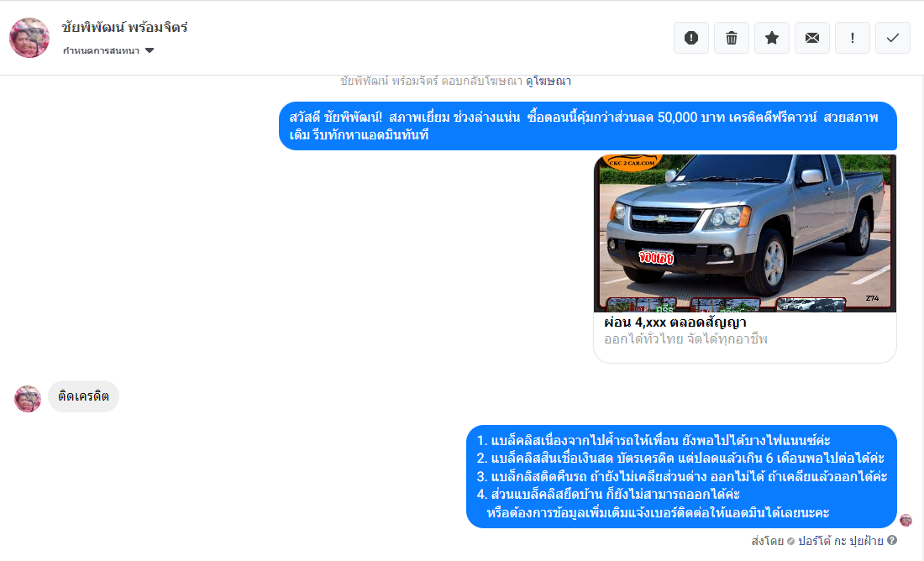Click the name ชัยพิพัฒน์ พร้อมจิตร์ in the header
This screenshot has height=561, width=924.
click(124, 27)
